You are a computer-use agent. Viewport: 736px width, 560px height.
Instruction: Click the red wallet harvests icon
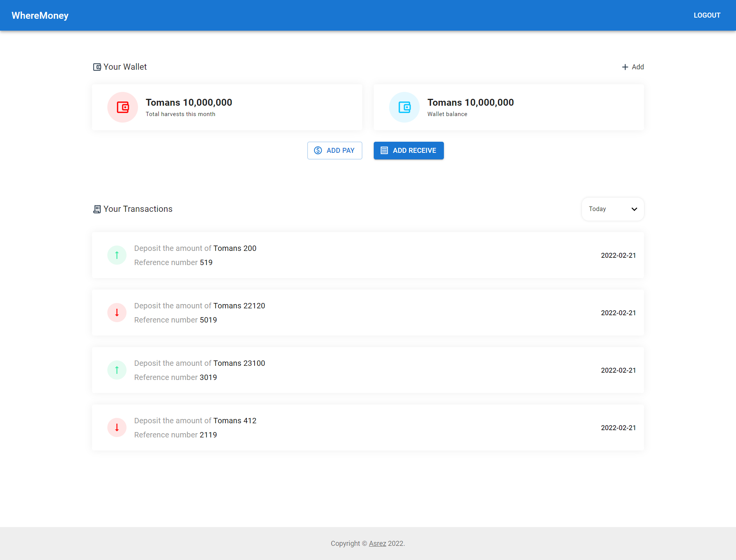coord(123,107)
